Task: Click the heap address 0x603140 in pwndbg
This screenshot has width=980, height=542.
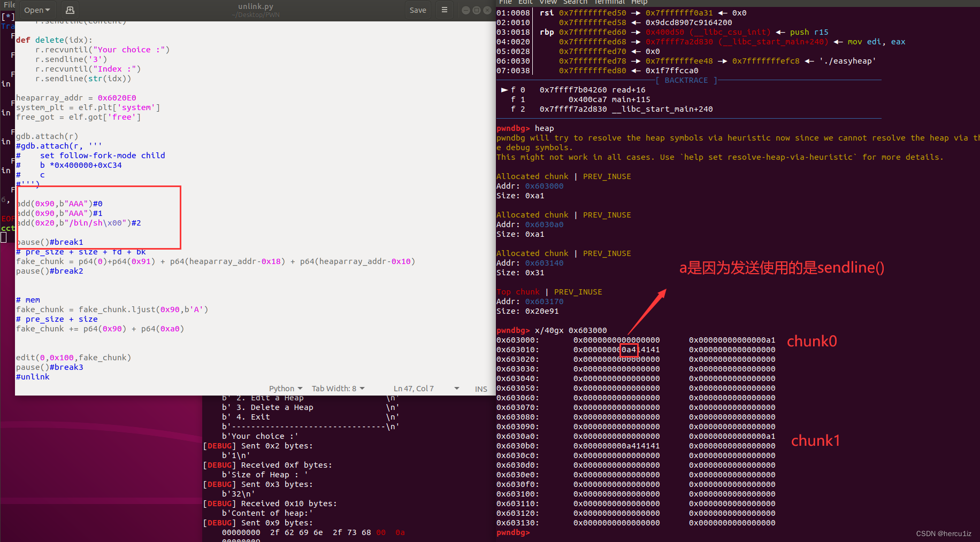Action: point(544,263)
